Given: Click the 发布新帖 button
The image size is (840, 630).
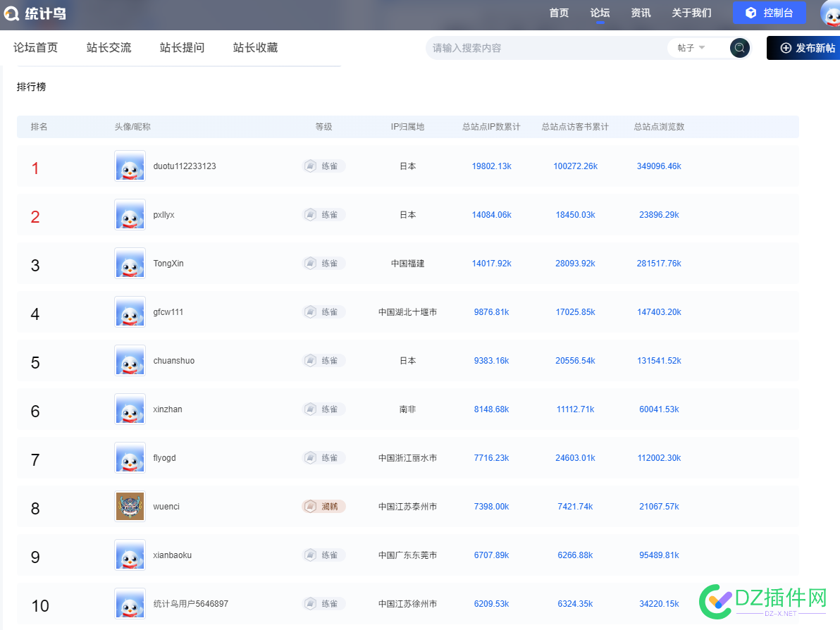Looking at the screenshot, I should click(x=803, y=48).
